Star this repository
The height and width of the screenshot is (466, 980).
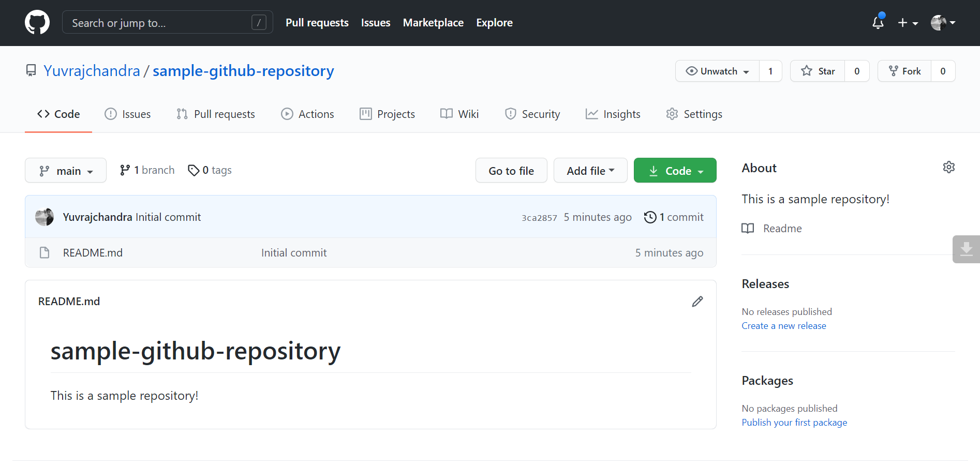point(819,71)
